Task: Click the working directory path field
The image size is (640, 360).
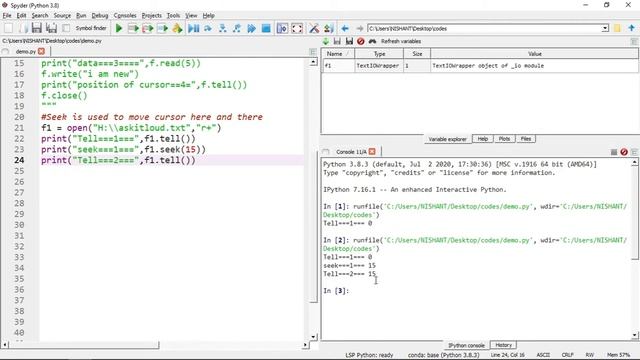Action: pyautogui.click(x=484, y=29)
